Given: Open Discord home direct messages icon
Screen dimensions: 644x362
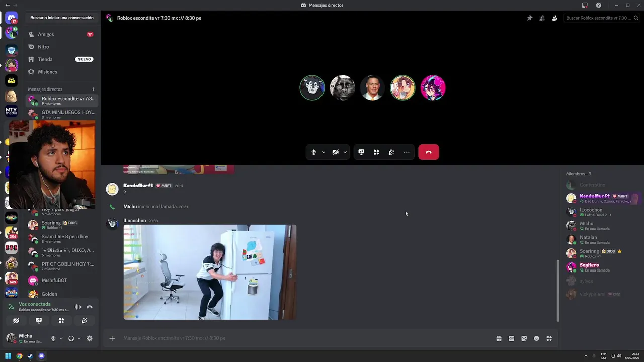Looking at the screenshot, I should pos(11,18).
